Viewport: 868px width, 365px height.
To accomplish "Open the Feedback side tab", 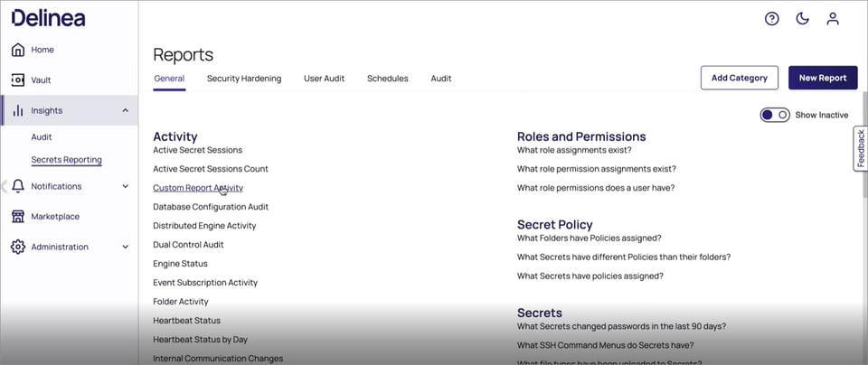I will (861, 148).
